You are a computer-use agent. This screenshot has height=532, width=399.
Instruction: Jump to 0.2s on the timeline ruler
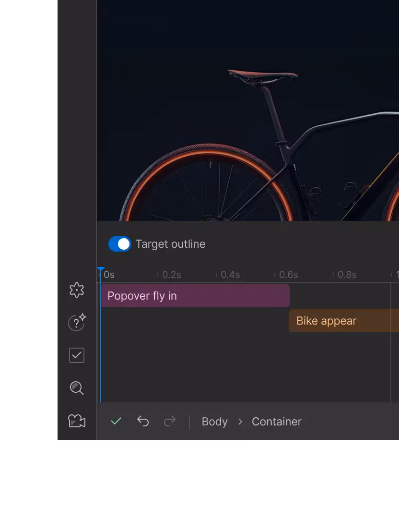[x=171, y=275]
